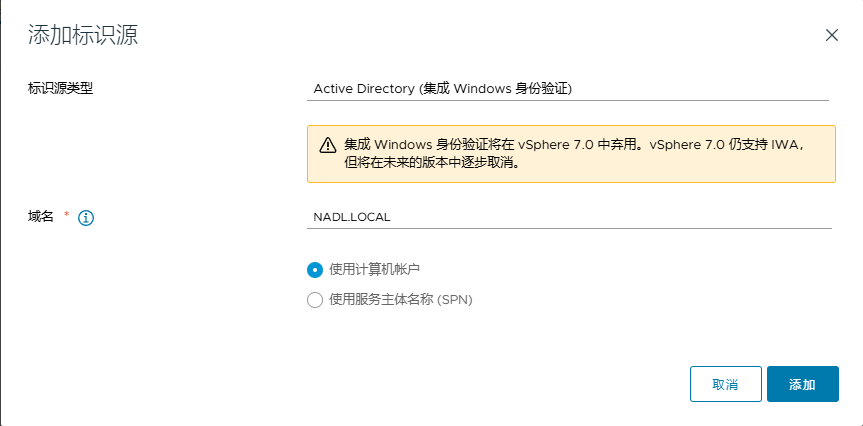Click the warning triangle icon in banner
The height and width of the screenshot is (426, 863).
[327, 145]
